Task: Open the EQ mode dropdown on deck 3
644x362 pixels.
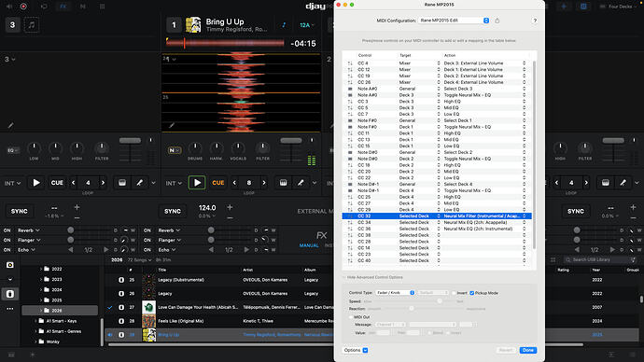Action: (13, 150)
